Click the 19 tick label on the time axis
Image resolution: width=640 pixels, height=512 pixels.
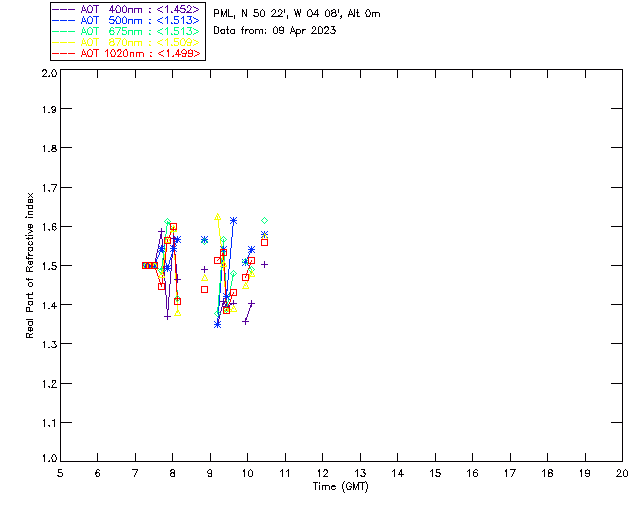tap(585, 473)
